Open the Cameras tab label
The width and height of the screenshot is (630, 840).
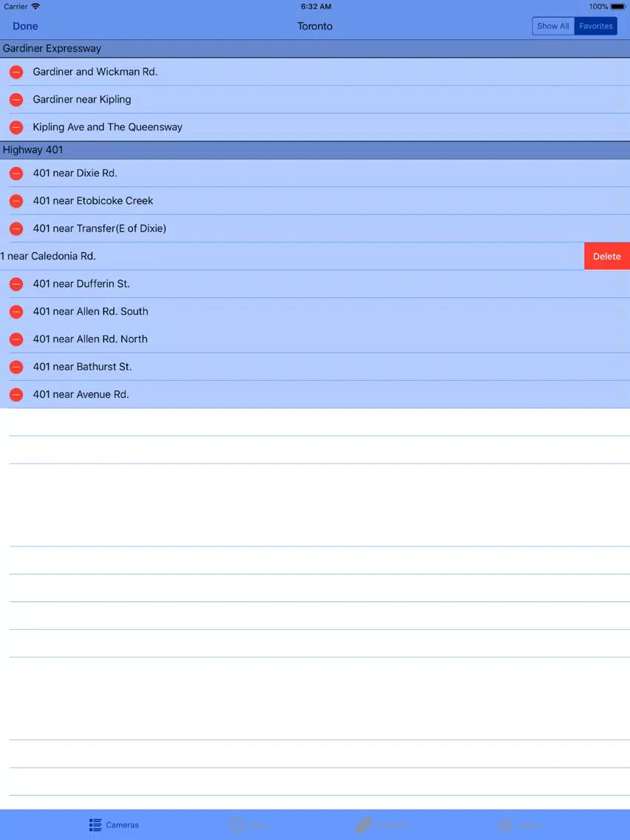122,825
